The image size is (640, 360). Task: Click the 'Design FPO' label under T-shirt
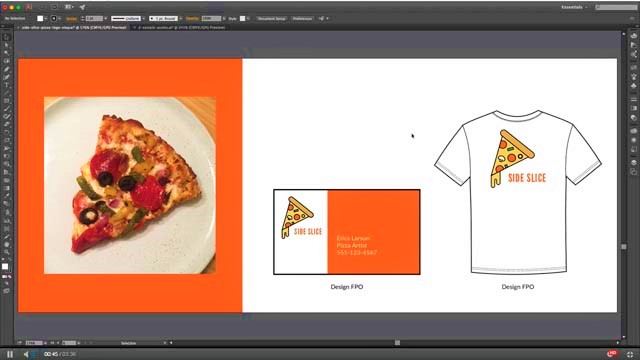518,287
